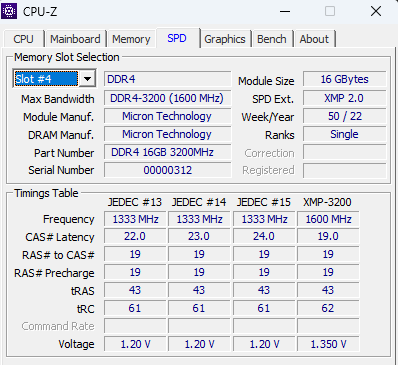The height and width of the screenshot is (365, 398).
Task: Click the Ranks value Single
Action: click(x=345, y=134)
